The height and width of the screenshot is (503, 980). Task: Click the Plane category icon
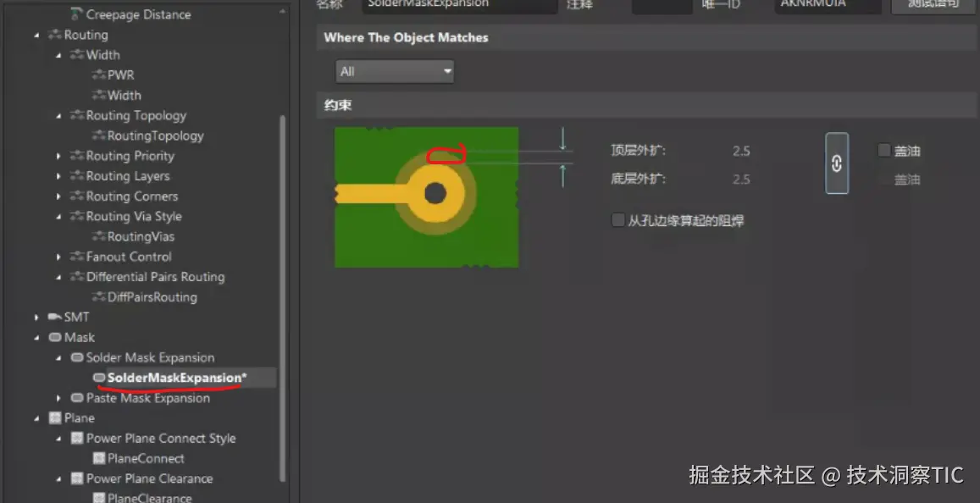[x=55, y=418]
